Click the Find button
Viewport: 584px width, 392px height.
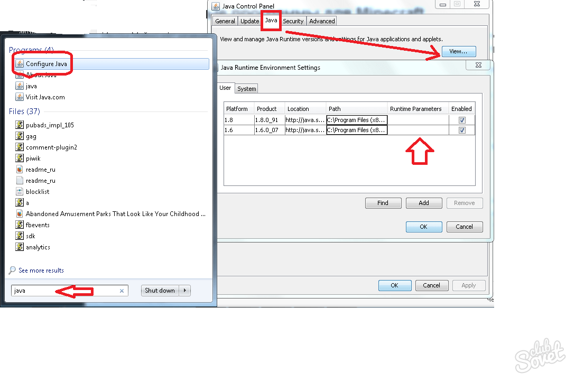click(383, 203)
